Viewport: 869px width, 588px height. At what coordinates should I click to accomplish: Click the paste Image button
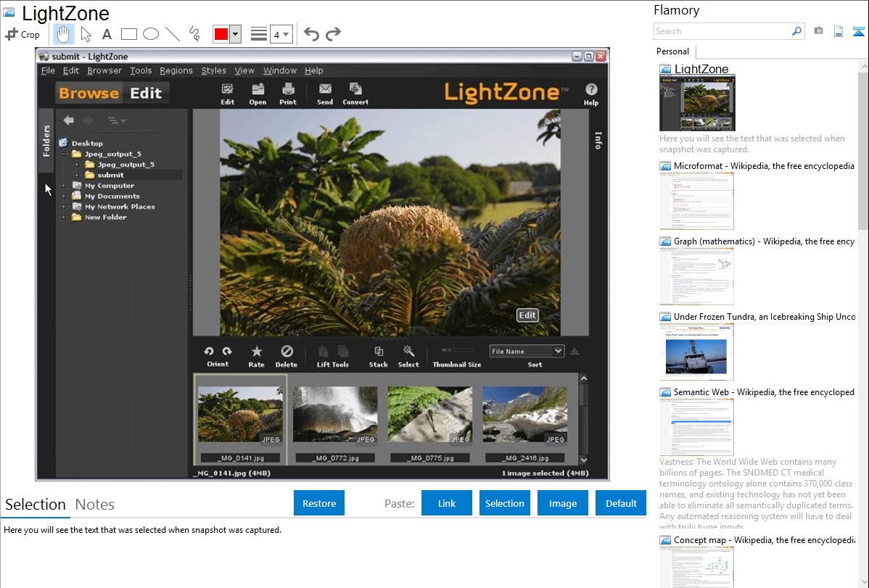pos(563,503)
